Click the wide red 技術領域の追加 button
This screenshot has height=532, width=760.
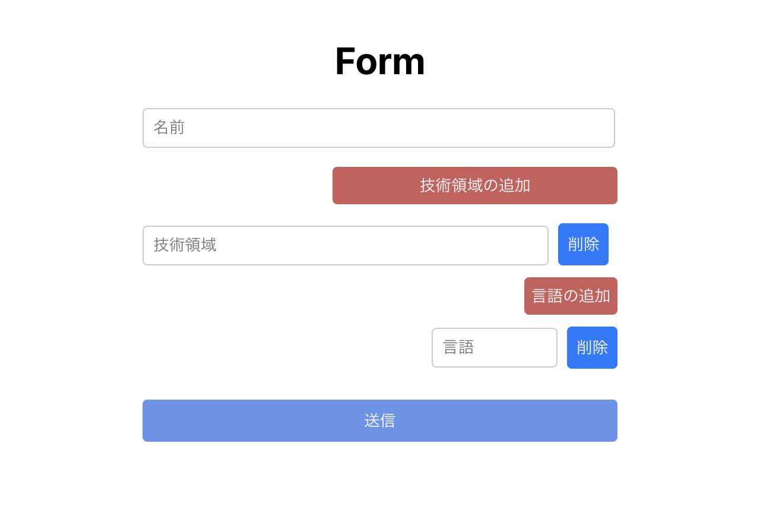(x=475, y=185)
